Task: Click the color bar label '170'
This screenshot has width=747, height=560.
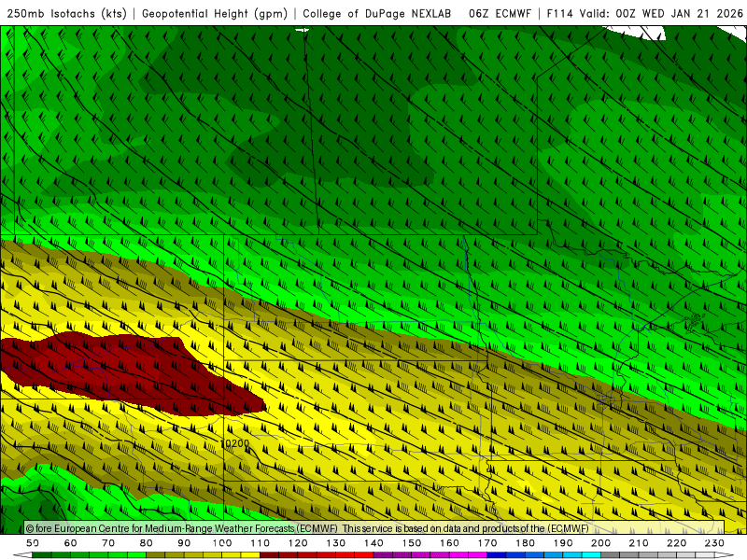Action: pyautogui.click(x=487, y=543)
